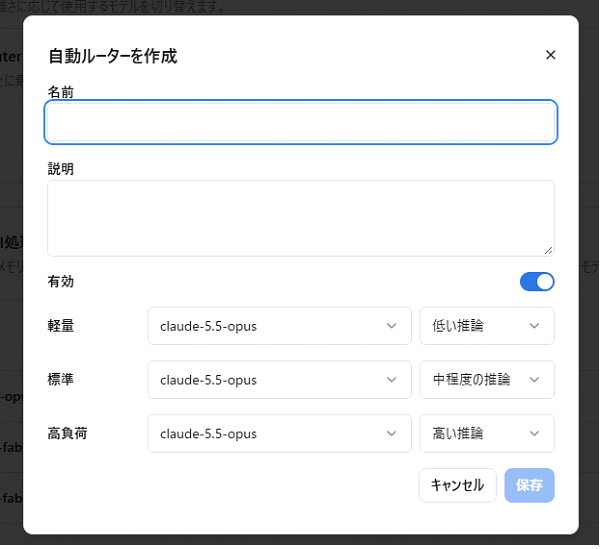The image size is (604, 549).
Task: Click the 軽量 row label
Action: [61, 328]
